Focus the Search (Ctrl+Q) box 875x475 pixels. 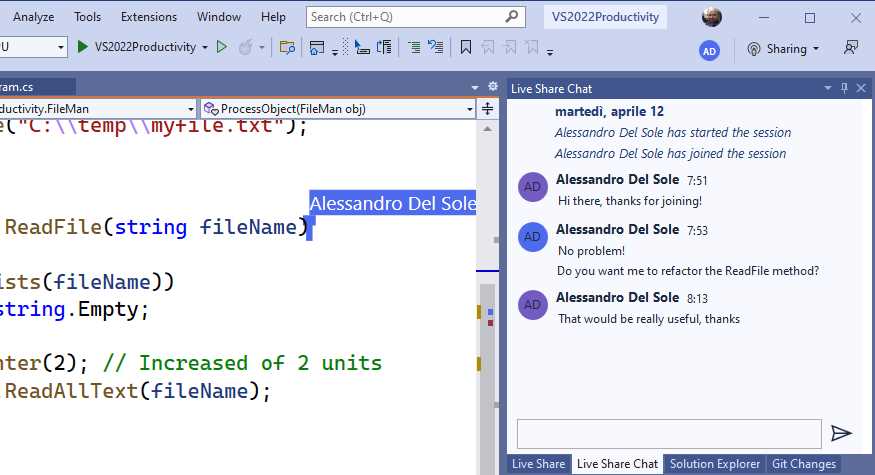[416, 17]
